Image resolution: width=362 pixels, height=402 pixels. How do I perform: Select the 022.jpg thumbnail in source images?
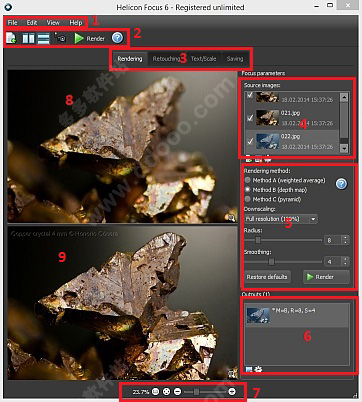(267, 141)
